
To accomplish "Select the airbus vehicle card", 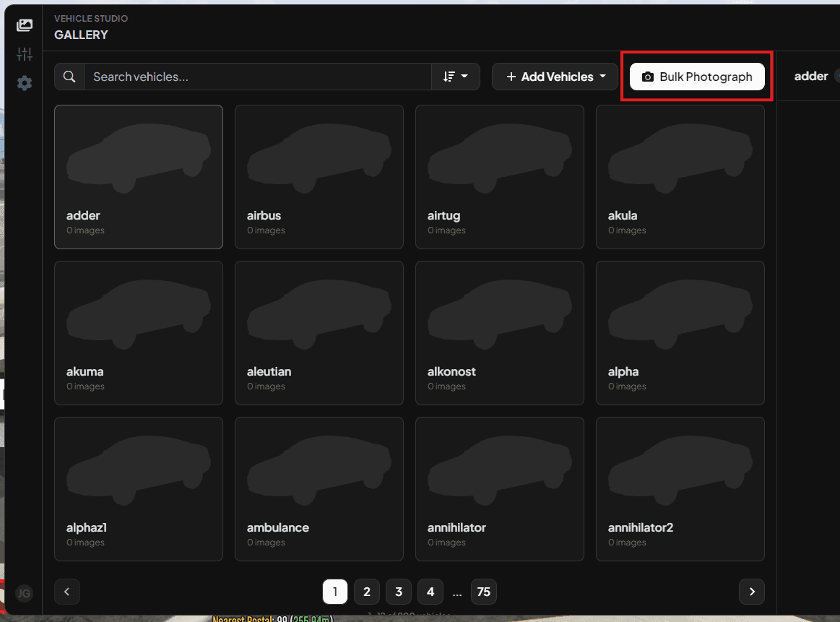I will coord(319,177).
